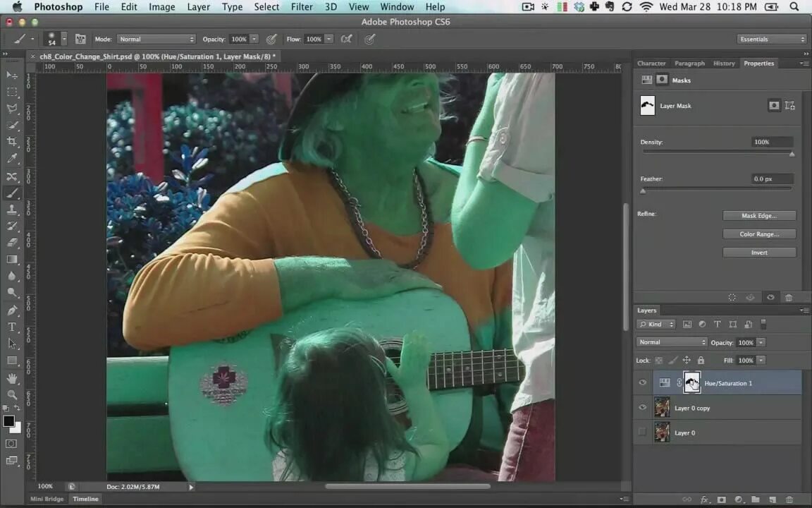
Task: Hide the Layer 0 copy layer
Action: [x=642, y=407]
